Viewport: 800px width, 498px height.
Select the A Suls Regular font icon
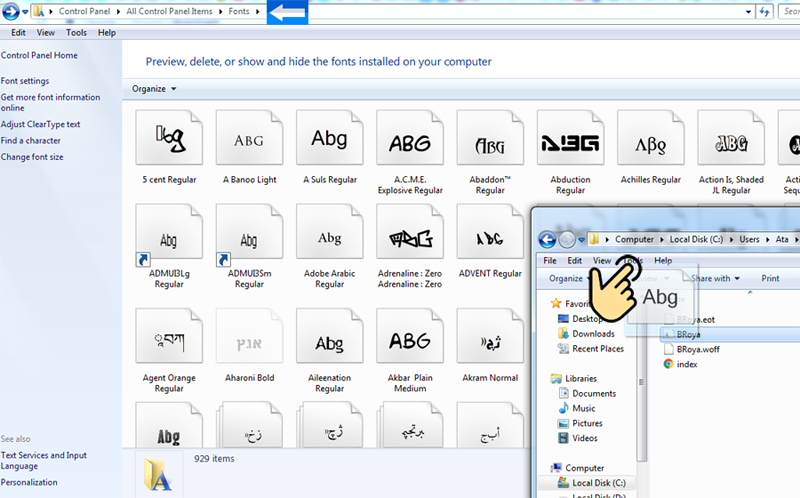click(330, 138)
